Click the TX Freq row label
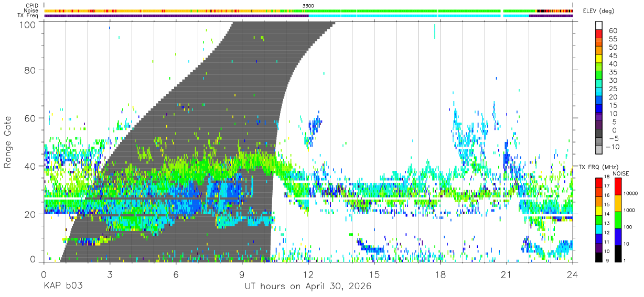This screenshot has width=644, height=297. (x=28, y=16)
